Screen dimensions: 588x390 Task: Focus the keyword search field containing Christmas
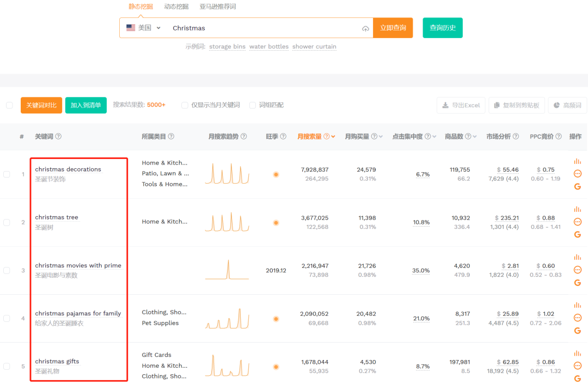265,28
